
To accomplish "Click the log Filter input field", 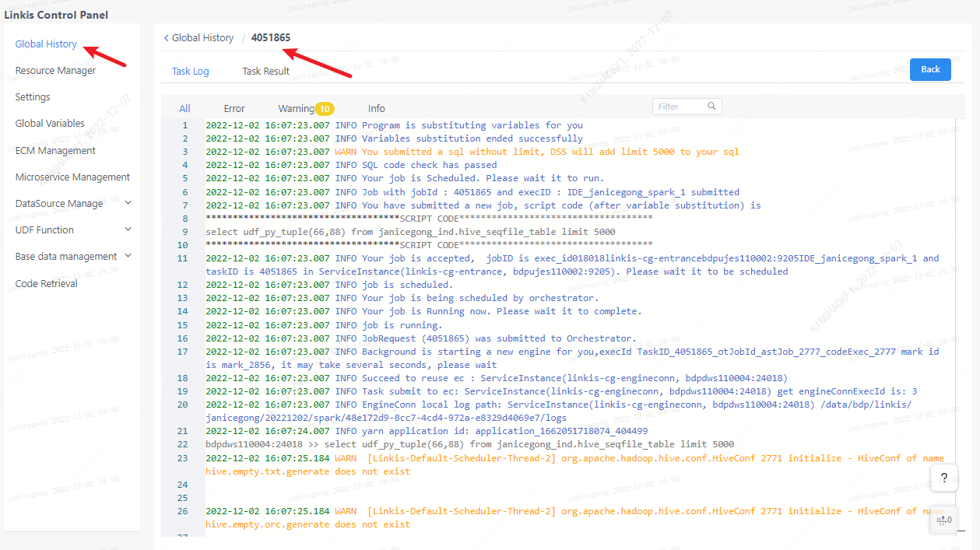I will coord(679,107).
